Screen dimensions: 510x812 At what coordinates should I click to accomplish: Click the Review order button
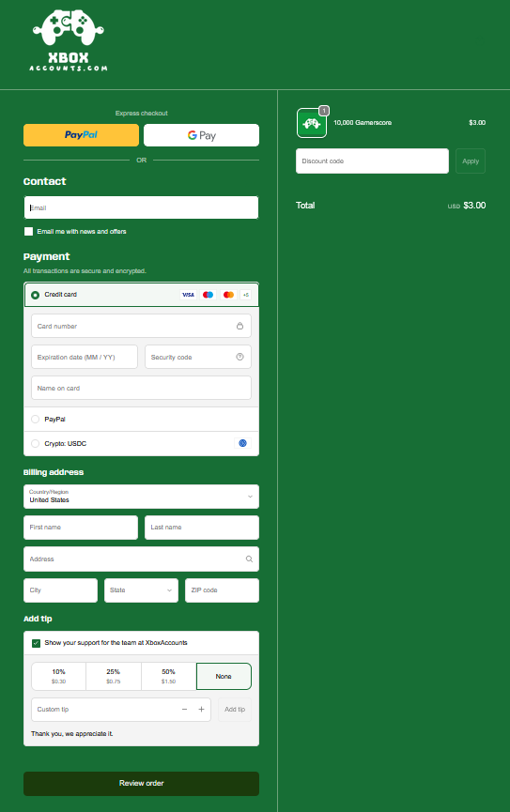coord(141,784)
